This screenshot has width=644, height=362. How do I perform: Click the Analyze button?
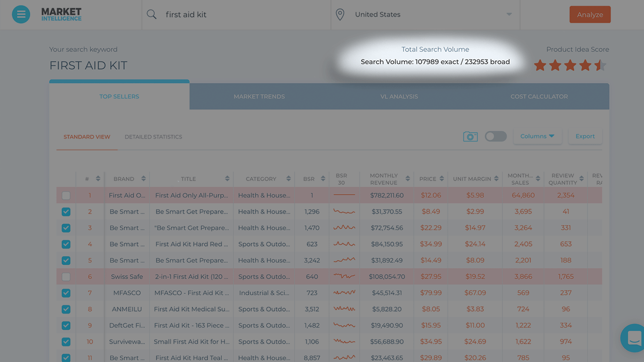tap(590, 15)
